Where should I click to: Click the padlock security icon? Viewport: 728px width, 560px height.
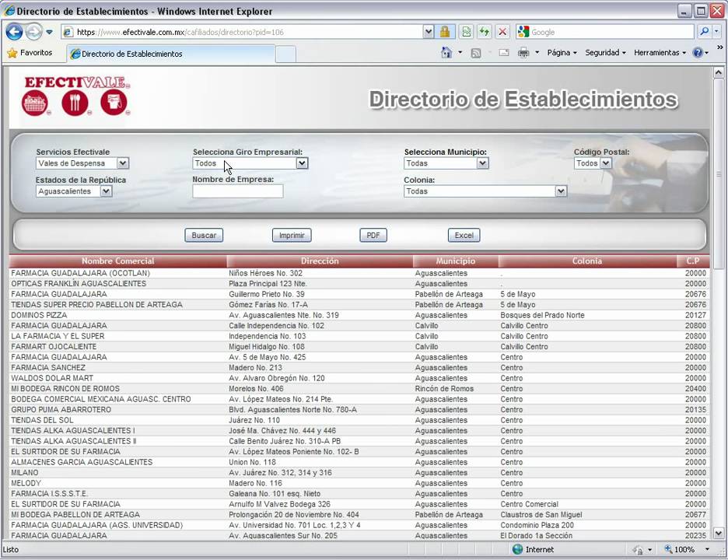pos(443,31)
